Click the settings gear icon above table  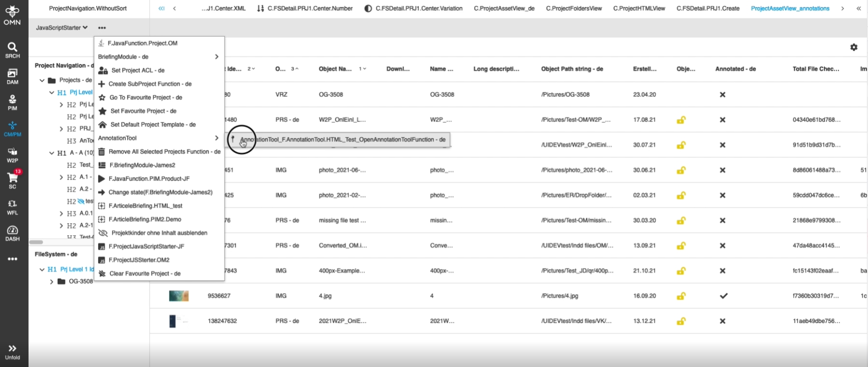click(x=854, y=47)
